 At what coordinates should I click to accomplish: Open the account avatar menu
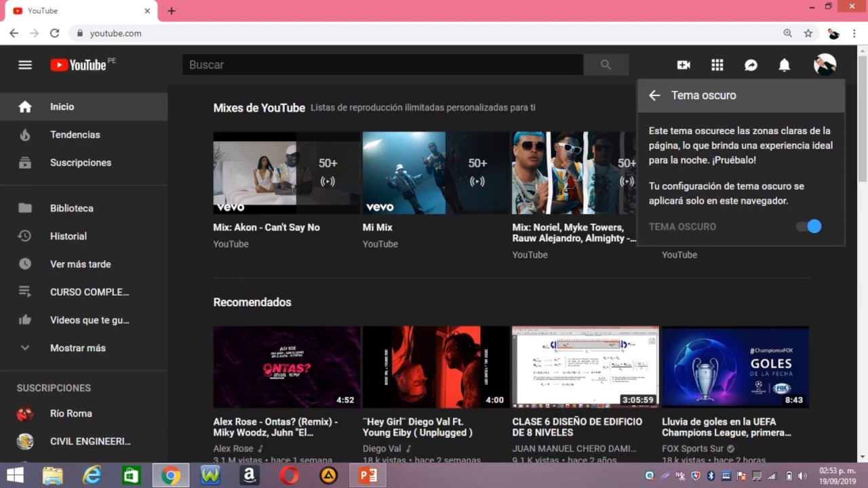click(x=825, y=65)
